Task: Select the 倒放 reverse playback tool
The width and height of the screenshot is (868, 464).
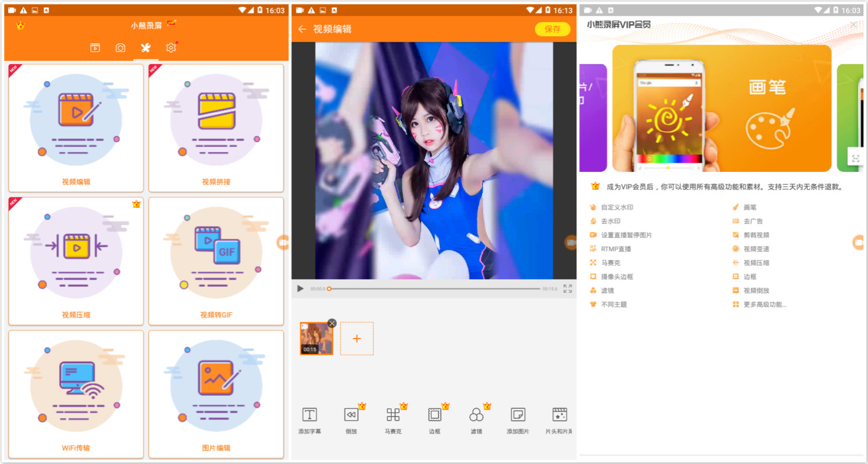Action: (351, 419)
